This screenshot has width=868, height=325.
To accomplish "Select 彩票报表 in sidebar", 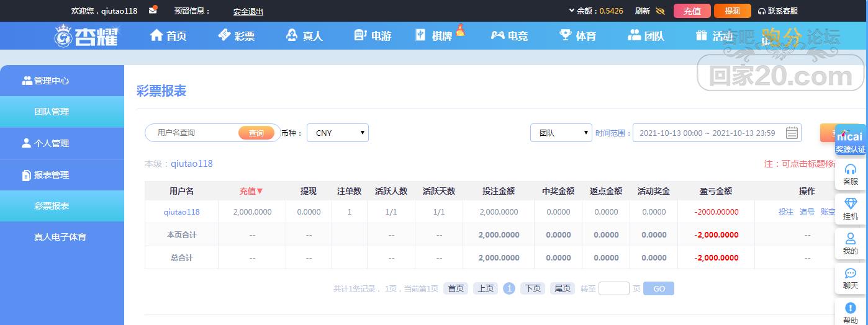I will [62, 206].
